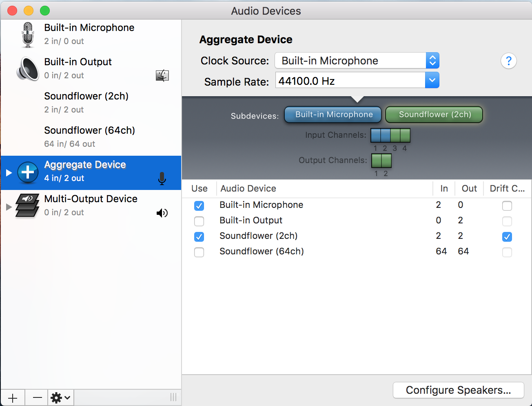Viewport: 532px width, 406px height.
Task: Click the Aggregate Device heading text
Action: pos(246,40)
